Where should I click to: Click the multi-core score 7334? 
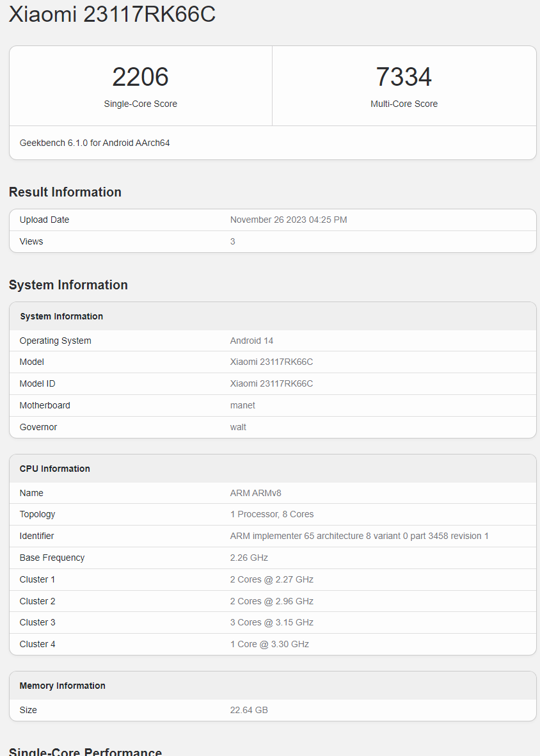(404, 77)
